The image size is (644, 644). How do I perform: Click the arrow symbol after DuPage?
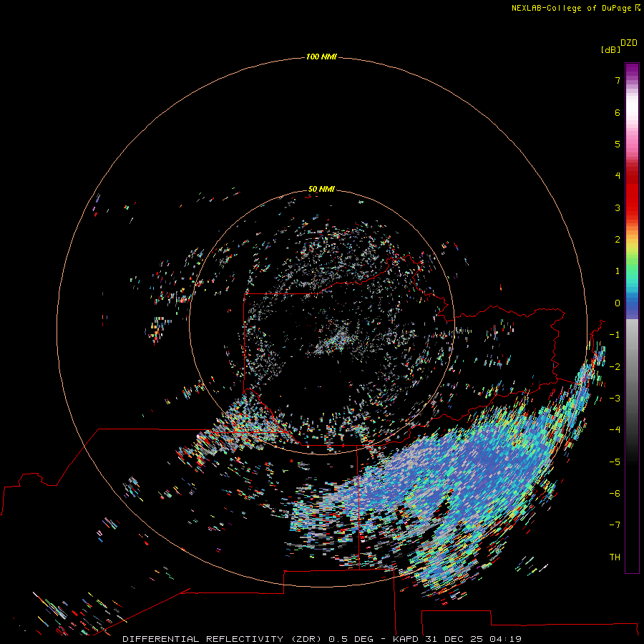(638, 7)
